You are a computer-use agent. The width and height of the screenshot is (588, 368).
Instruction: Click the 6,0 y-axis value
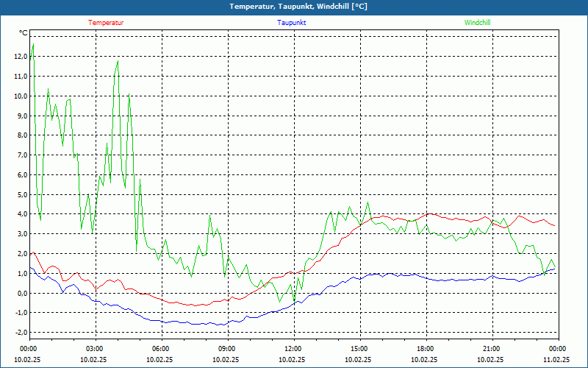pos(22,174)
